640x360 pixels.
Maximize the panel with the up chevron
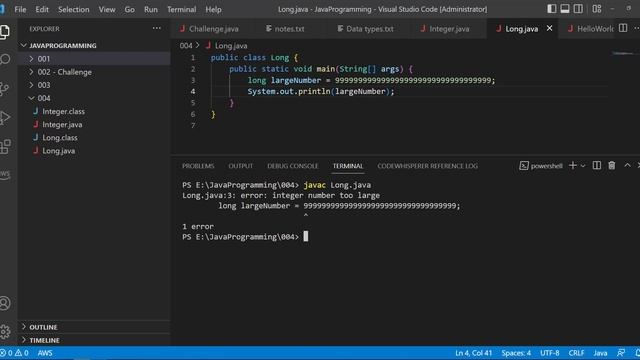tap(627, 165)
